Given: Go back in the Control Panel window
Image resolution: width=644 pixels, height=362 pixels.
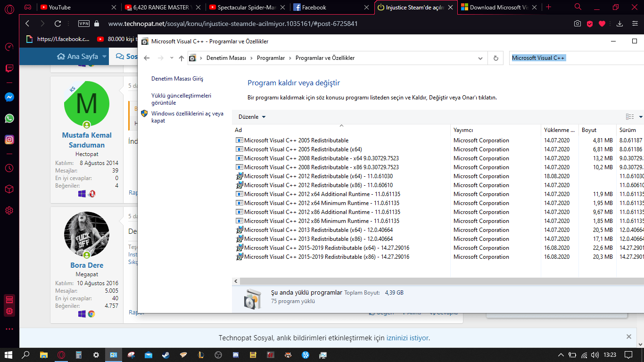Looking at the screenshot, I should (x=147, y=58).
